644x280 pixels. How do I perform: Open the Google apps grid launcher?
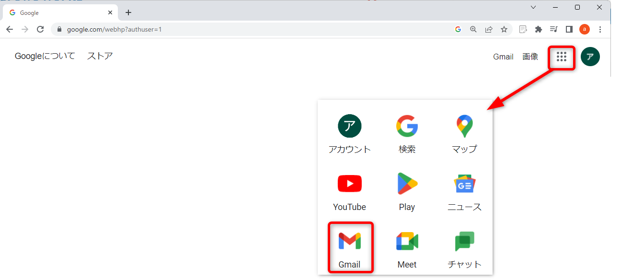tap(562, 57)
